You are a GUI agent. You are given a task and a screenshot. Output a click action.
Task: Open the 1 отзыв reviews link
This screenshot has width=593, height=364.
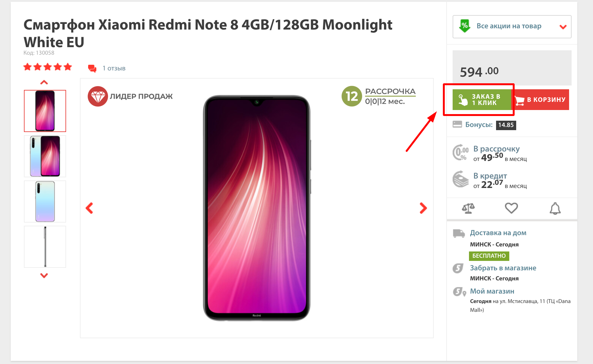pos(114,68)
